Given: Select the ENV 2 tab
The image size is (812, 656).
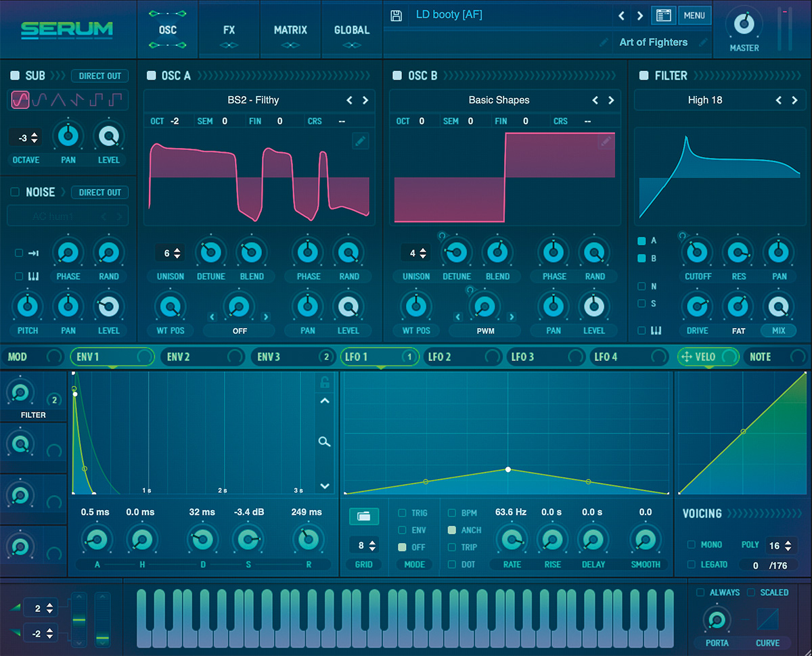Looking at the screenshot, I should tap(202, 356).
